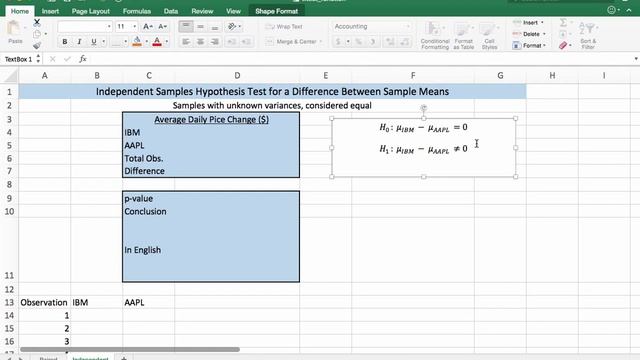Click the feedback smiley icon
This screenshot has width=640, height=360.
pyautogui.click(x=611, y=10)
